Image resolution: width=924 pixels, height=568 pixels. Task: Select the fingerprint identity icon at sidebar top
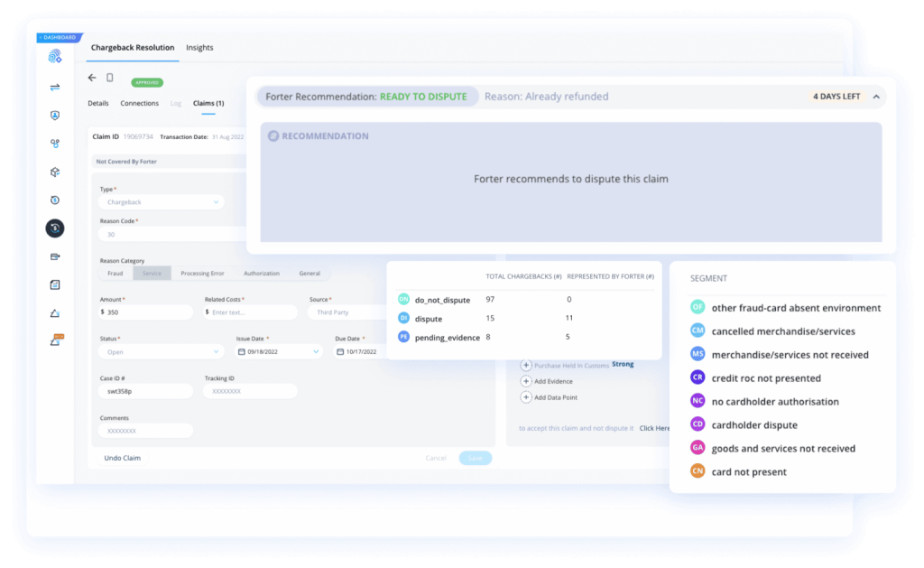54,55
